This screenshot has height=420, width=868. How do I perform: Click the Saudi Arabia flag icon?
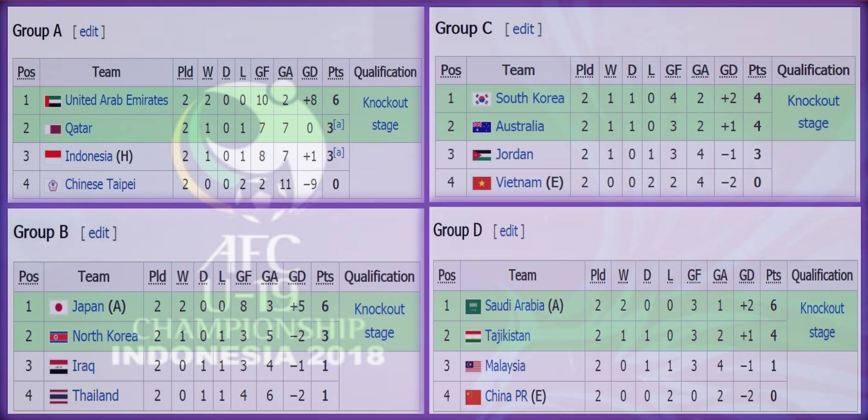tap(473, 306)
